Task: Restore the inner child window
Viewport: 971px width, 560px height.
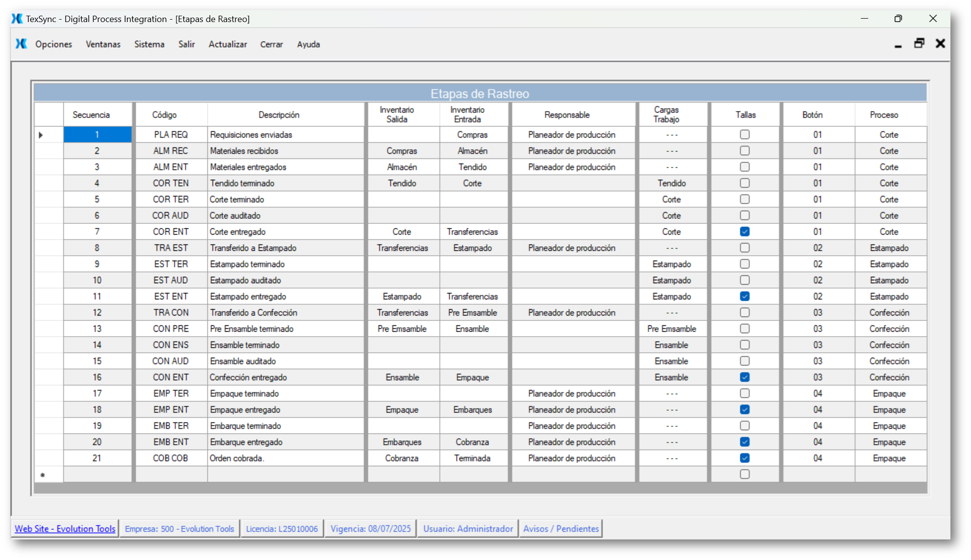Action: pyautogui.click(x=919, y=44)
